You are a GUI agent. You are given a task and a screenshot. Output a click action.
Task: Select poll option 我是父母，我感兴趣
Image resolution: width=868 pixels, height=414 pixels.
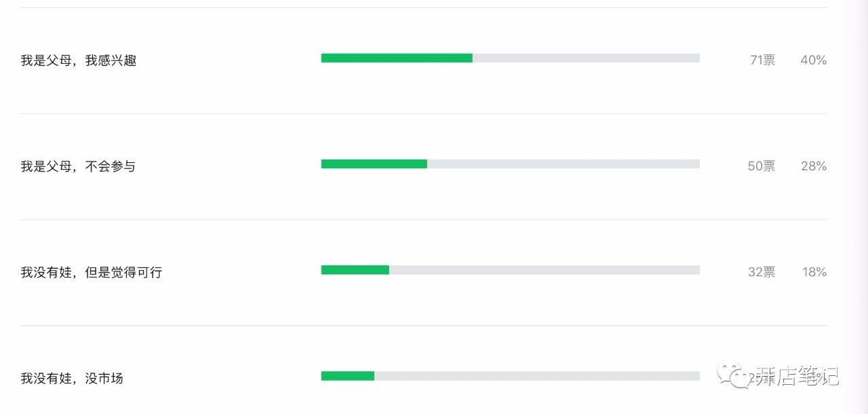[79, 60]
